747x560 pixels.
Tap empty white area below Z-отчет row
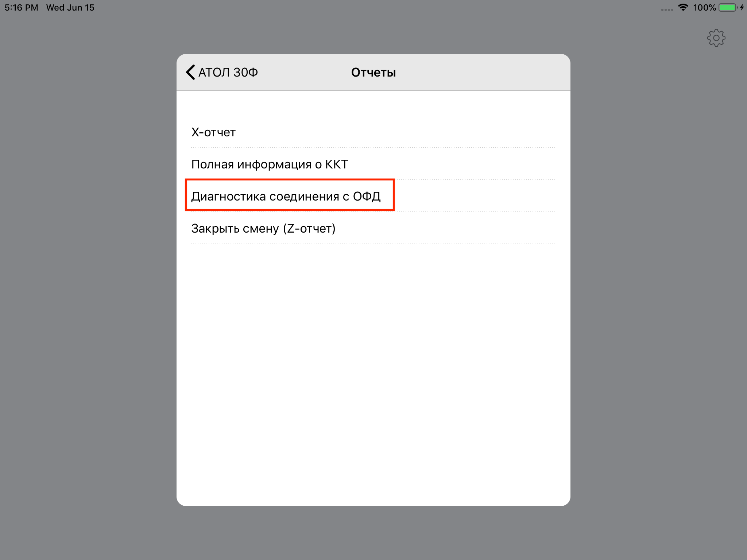coord(373,372)
